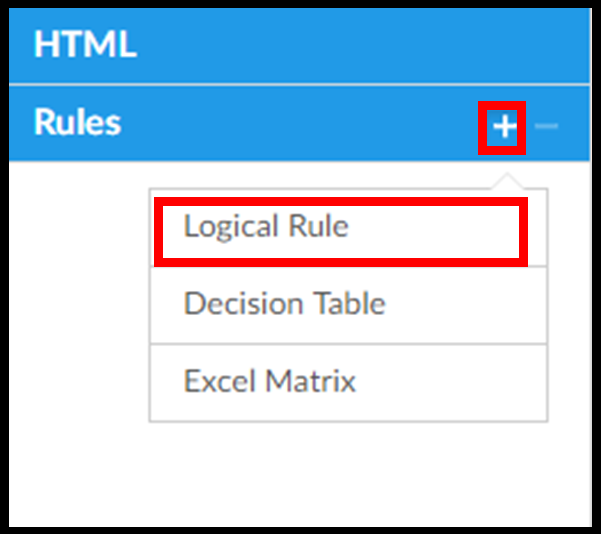
Task: Collapse the Rules section header
Action: (x=78, y=123)
